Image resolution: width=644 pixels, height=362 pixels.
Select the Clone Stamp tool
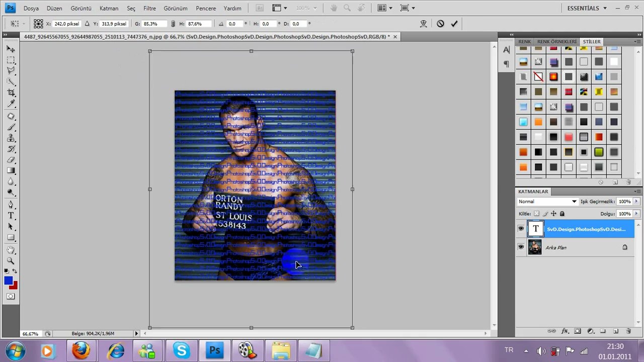tap(11, 138)
